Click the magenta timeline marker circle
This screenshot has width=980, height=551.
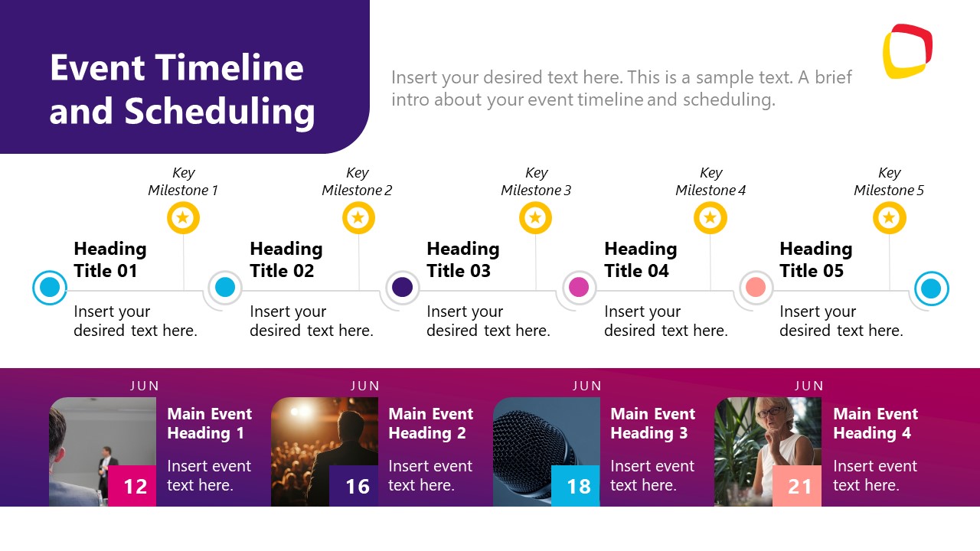pos(579,287)
